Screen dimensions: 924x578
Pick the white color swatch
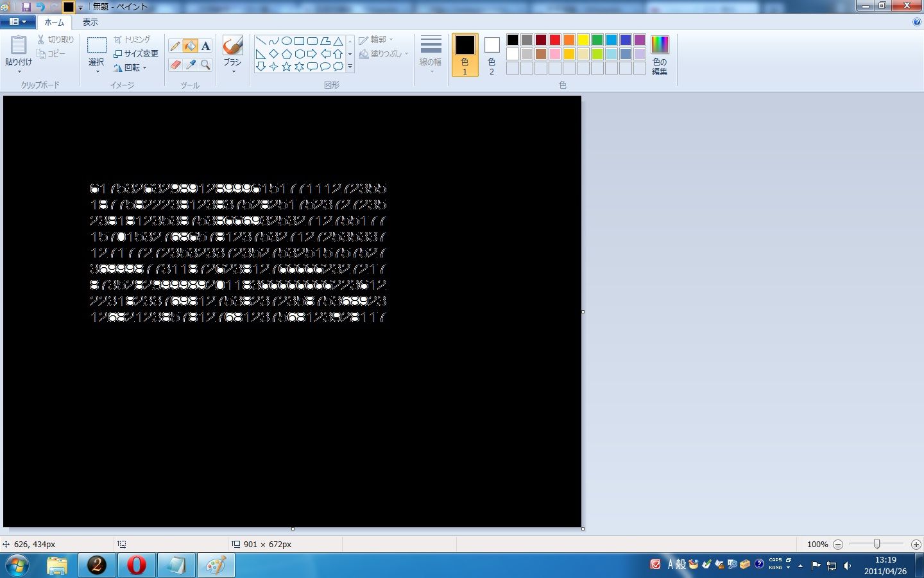tap(513, 54)
